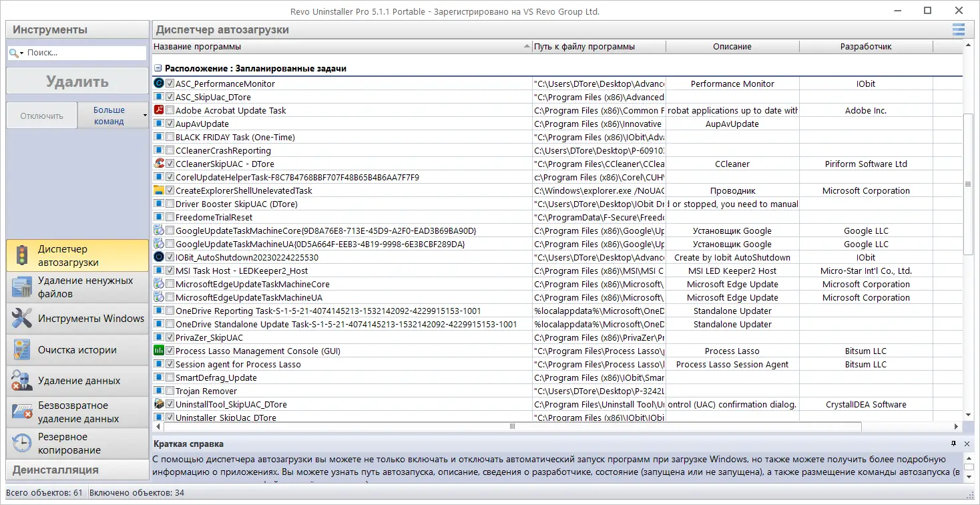Open Резервное копирование tool
Screen dimensions: 980x505
pos(77,444)
